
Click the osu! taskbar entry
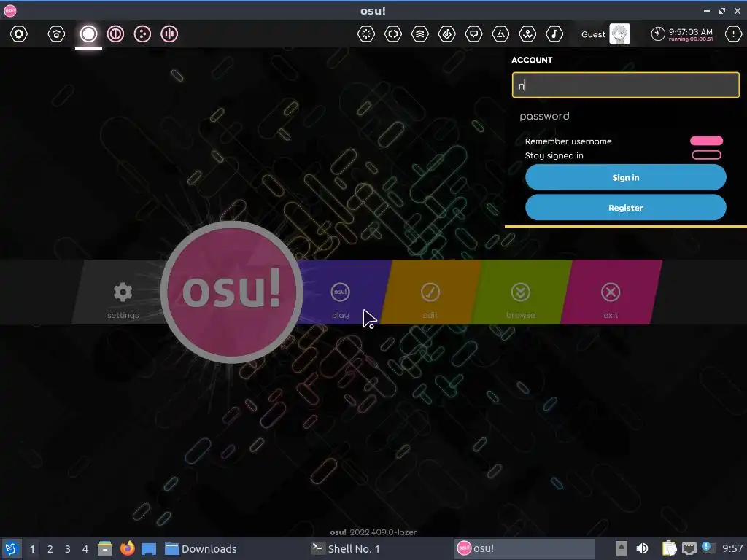[524, 548]
